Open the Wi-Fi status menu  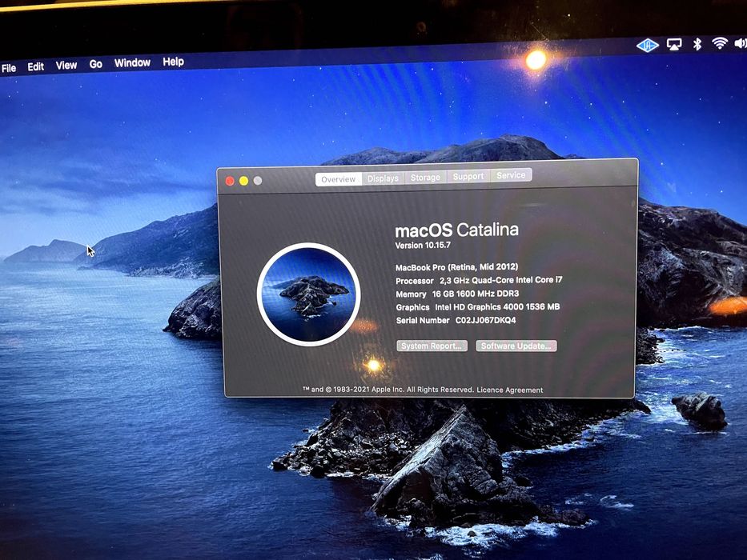pos(719,43)
